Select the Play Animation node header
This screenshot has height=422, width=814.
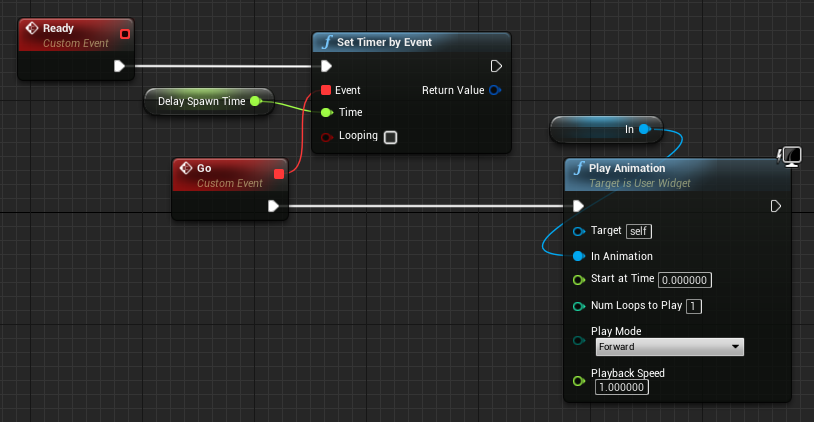tap(677, 175)
